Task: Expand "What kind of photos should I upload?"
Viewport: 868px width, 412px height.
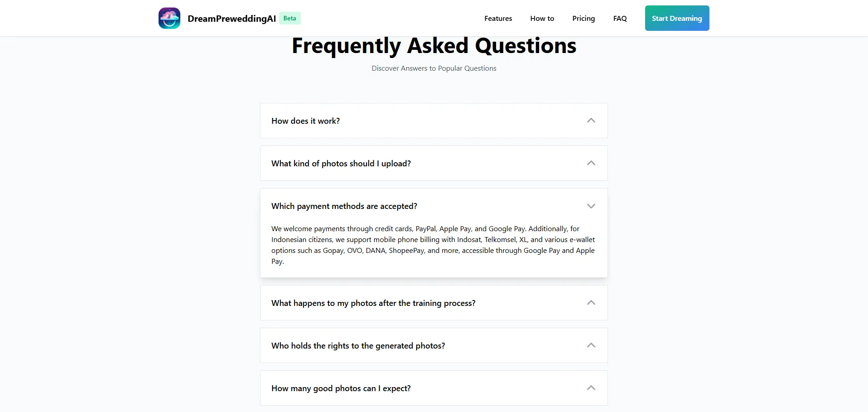Action: pos(341,164)
